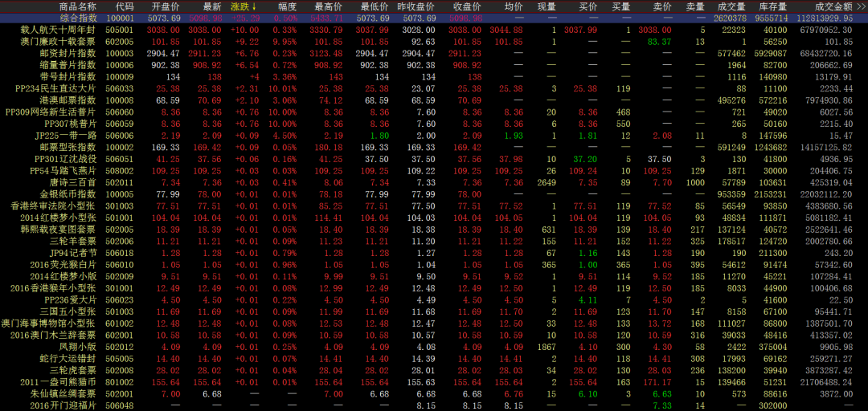Select the 韩熙载夜宴图套票 row
This screenshot has height=411, width=868.
(434, 229)
